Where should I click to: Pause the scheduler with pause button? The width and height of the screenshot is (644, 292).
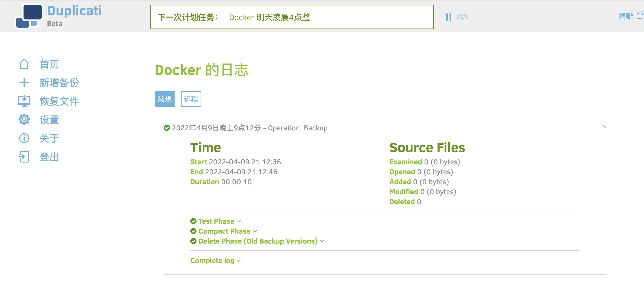tap(448, 17)
